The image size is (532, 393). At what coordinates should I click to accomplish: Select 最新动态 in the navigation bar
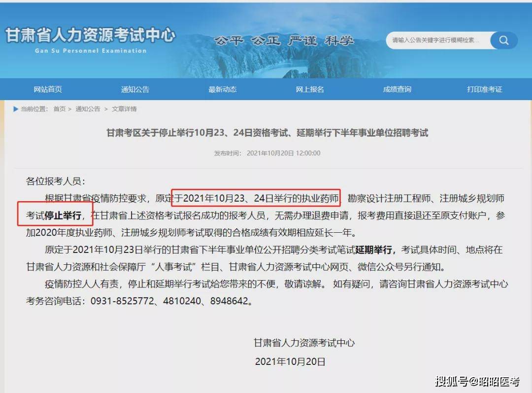pyautogui.click(x=222, y=89)
